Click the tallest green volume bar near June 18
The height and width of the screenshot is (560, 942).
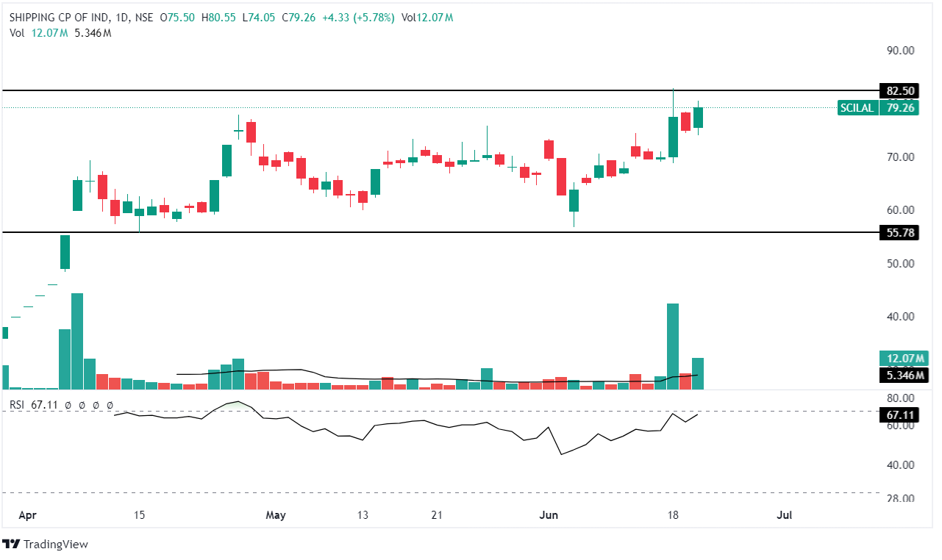click(x=672, y=345)
